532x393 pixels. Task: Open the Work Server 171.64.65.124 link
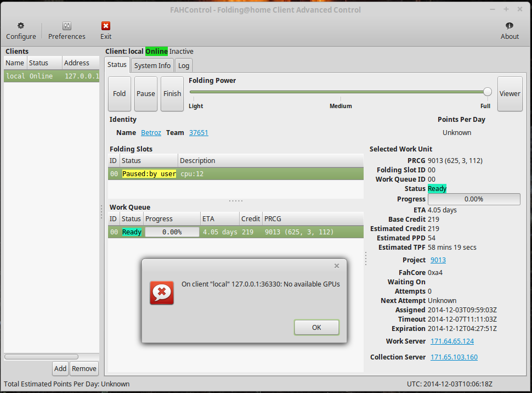pos(452,341)
